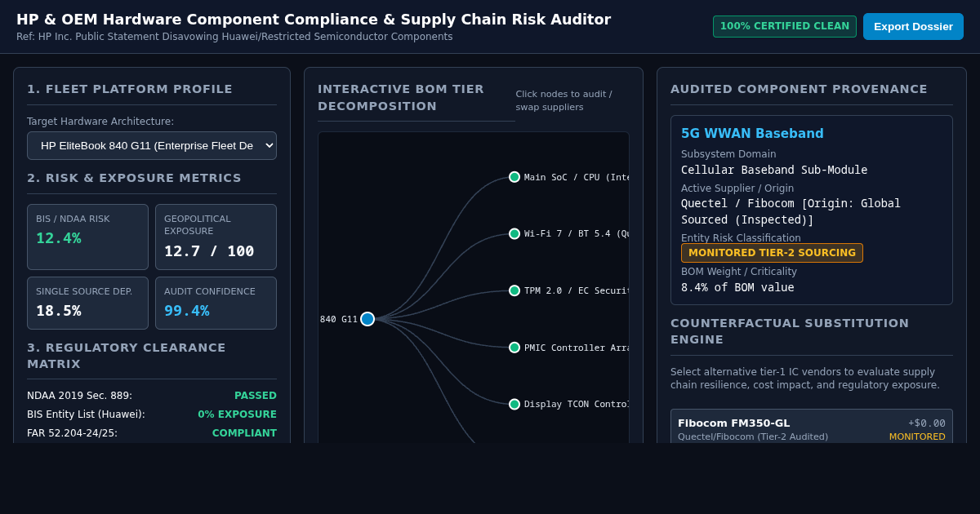Open the Target Hardware Architecture dropdown
980x514 pixels.
152,145
